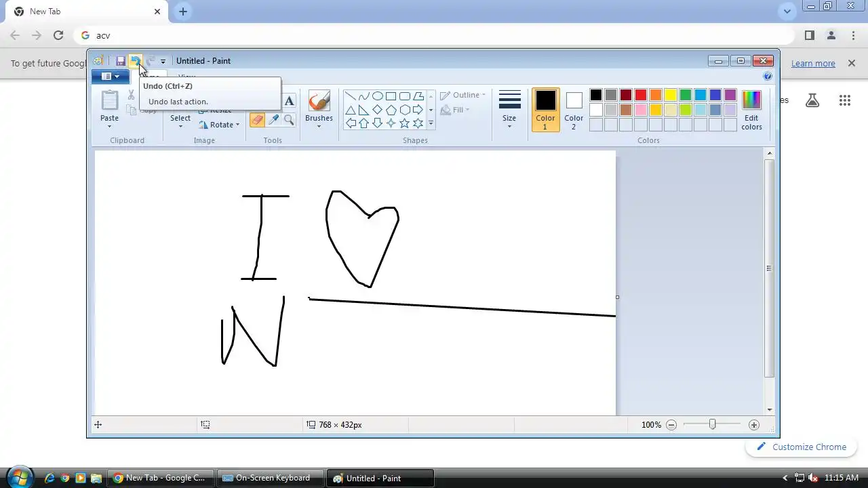868x488 pixels.
Task: Choose the Six-point star shape
Action: [x=418, y=123]
